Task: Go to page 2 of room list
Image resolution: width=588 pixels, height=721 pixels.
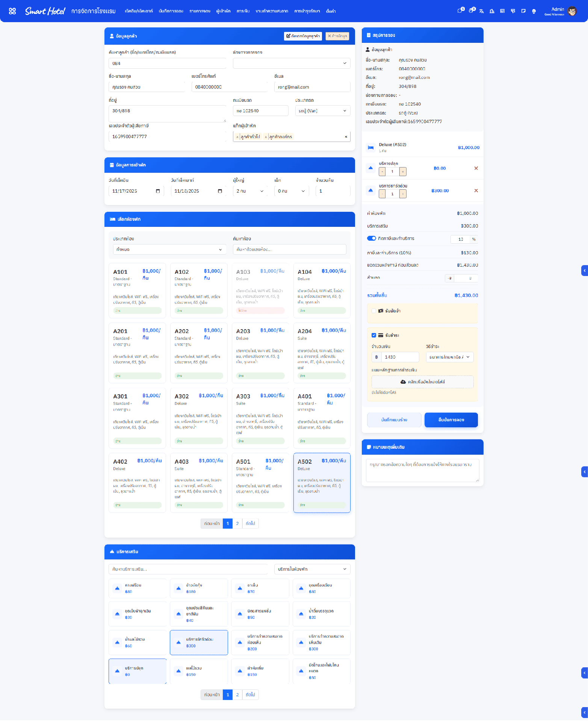Action: (237, 523)
